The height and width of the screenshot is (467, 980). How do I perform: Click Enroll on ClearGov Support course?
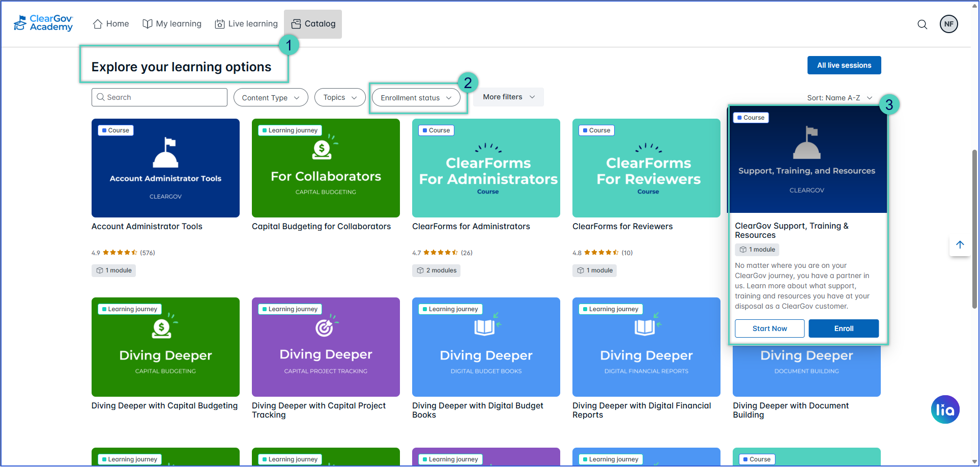point(844,328)
